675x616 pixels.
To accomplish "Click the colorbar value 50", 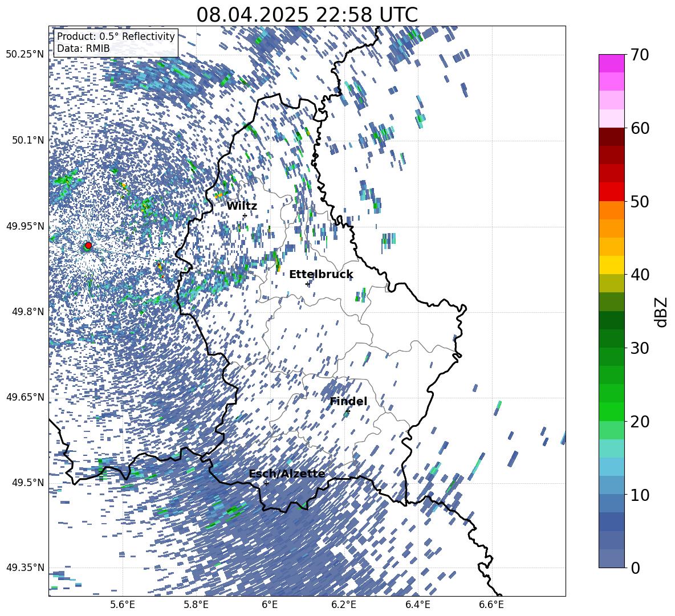I will pos(640,202).
